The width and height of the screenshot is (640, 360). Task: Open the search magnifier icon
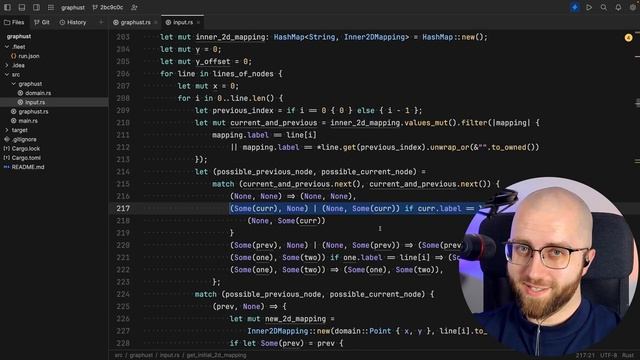point(604,7)
